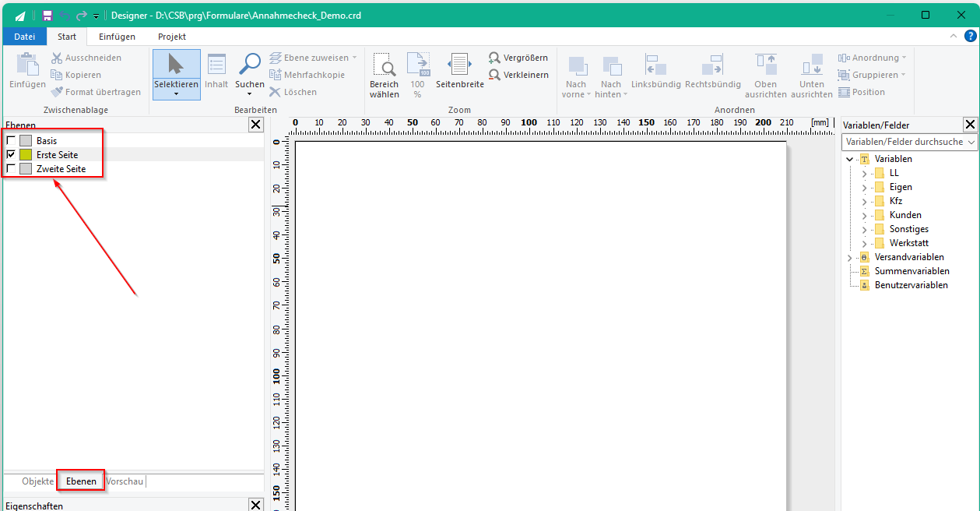The image size is (980, 511).
Task: Expand the Eigen folder
Action: [x=864, y=187]
